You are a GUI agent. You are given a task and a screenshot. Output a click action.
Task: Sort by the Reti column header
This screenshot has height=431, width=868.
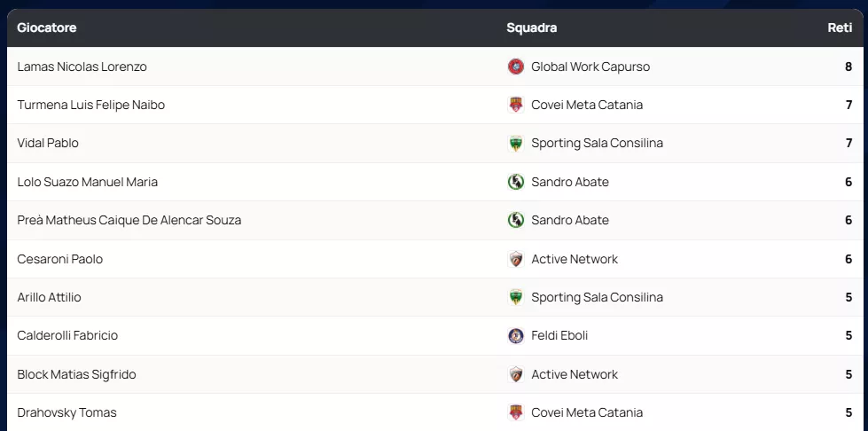(x=839, y=27)
